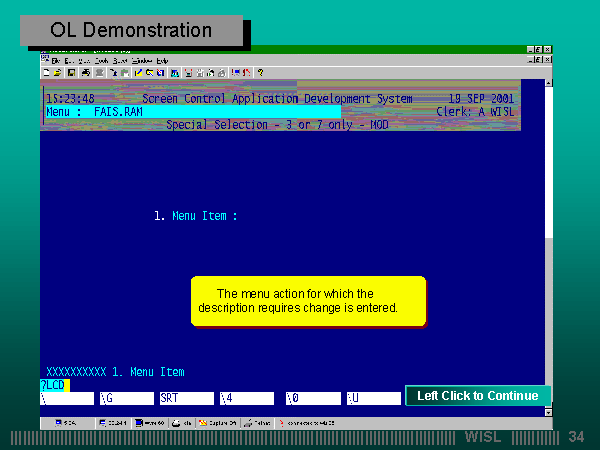The width and height of the screenshot is (600, 450).
Task: Click the SRT function key field
Action: click(186, 398)
